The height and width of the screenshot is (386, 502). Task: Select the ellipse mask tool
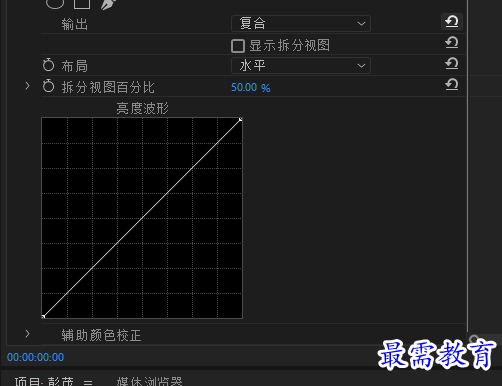click(55, 3)
